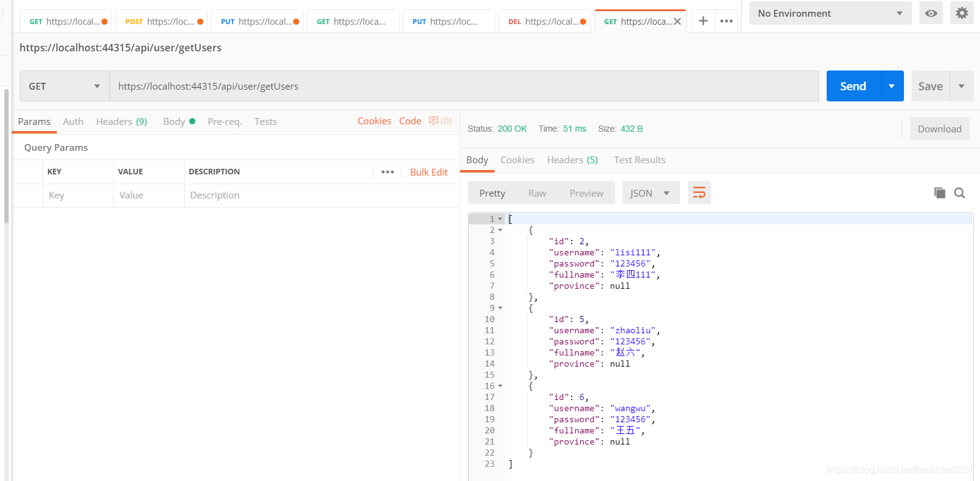Open environment quick look eye icon
980x481 pixels.
point(931,13)
